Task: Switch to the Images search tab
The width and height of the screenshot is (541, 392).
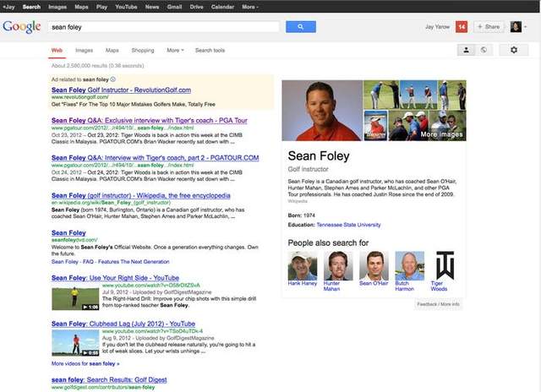Action: click(84, 51)
